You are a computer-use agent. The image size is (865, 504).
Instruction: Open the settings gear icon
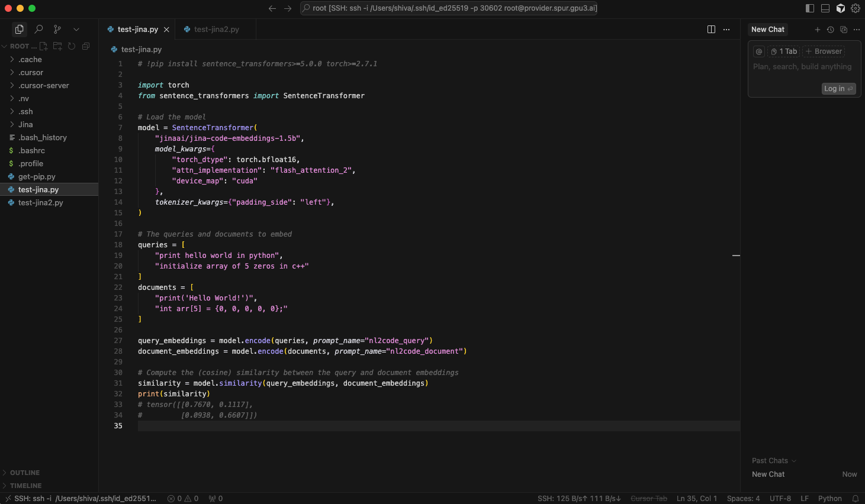[856, 8]
